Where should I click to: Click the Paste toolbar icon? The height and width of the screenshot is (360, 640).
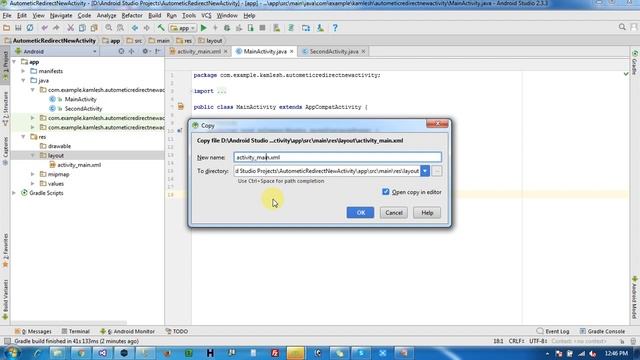(x=94, y=28)
